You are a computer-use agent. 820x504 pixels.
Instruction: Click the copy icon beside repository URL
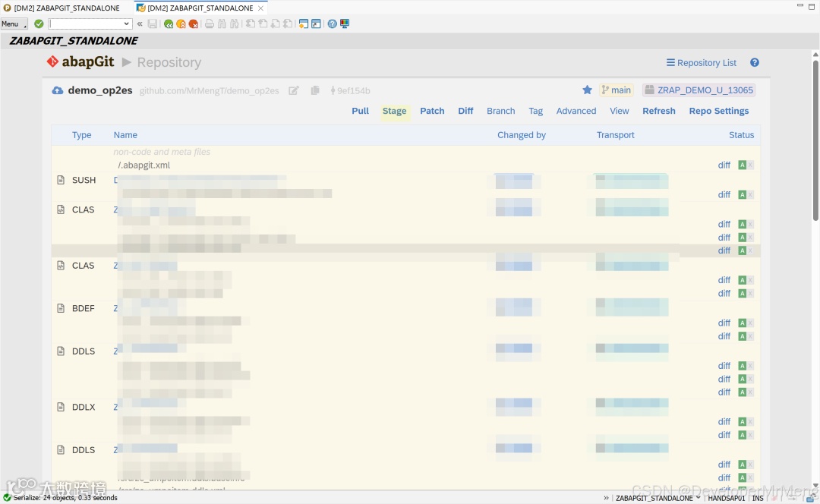pyautogui.click(x=315, y=90)
